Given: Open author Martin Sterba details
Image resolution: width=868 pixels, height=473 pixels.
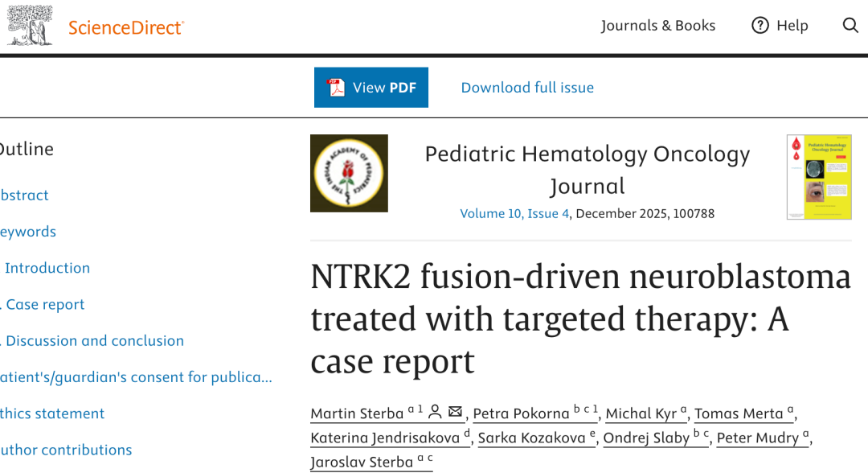Looking at the screenshot, I should 357,413.
